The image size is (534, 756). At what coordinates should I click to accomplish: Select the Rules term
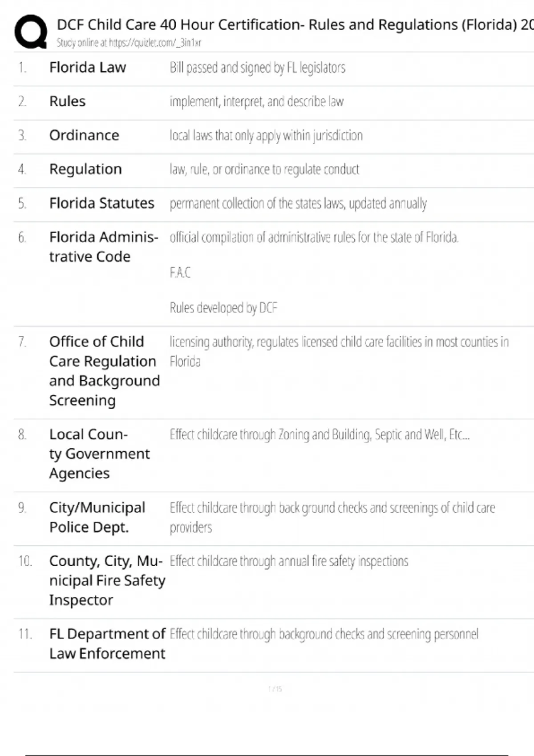tap(67, 101)
